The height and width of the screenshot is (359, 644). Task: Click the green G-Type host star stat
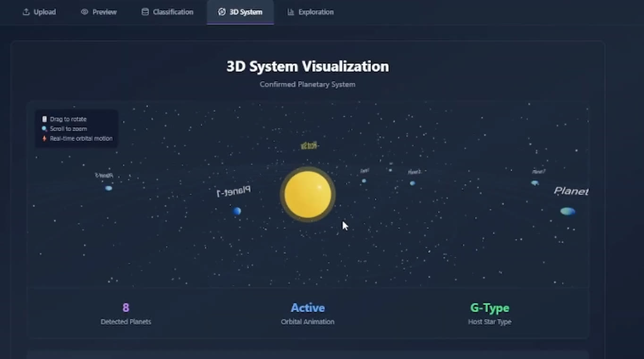(x=490, y=308)
